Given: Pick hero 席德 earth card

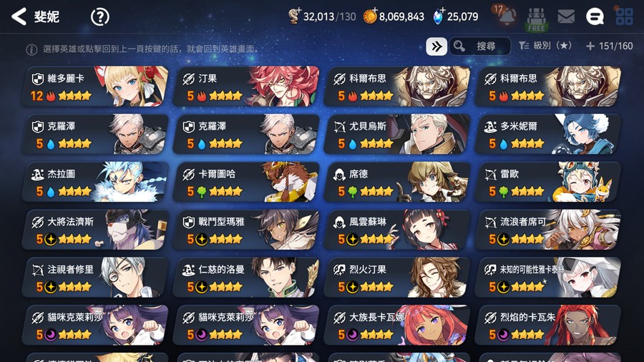Looking at the screenshot, I should click(x=397, y=182).
